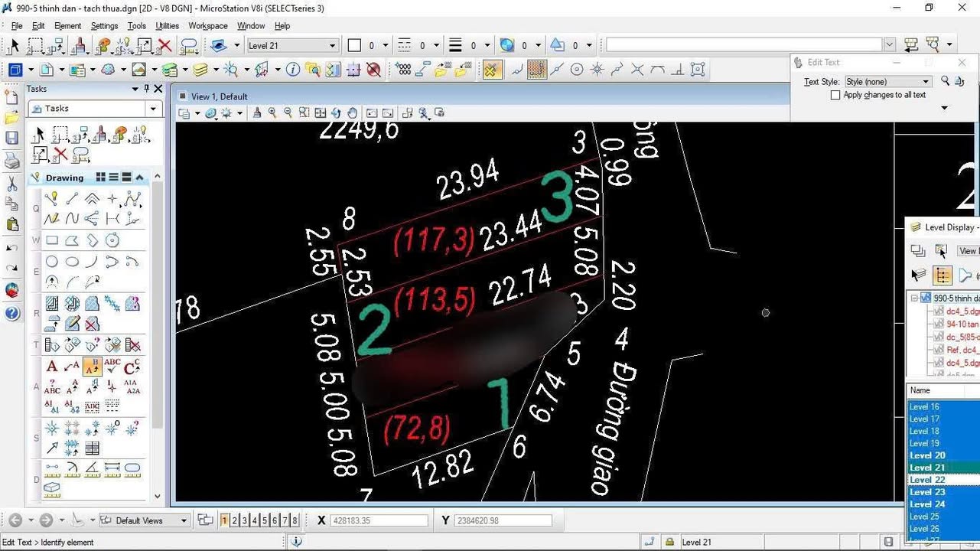The height and width of the screenshot is (551, 980).
Task: Toggle view 2 button in view group
Action: click(x=235, y=520)
